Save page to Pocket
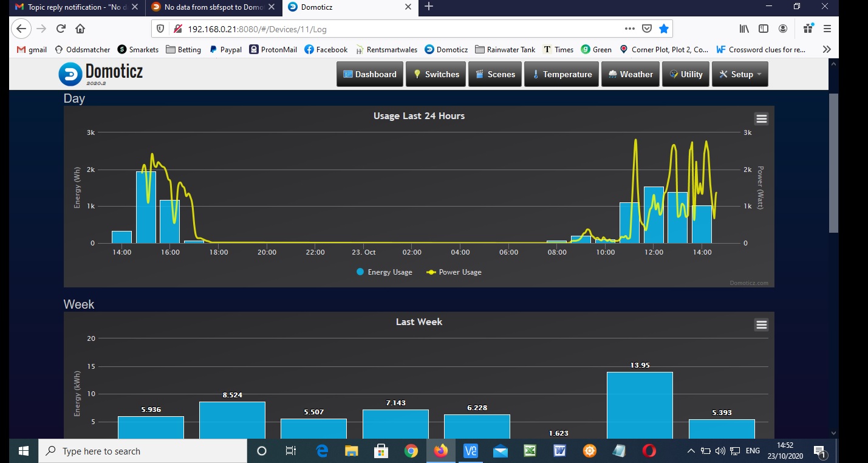 pos(647,29)
